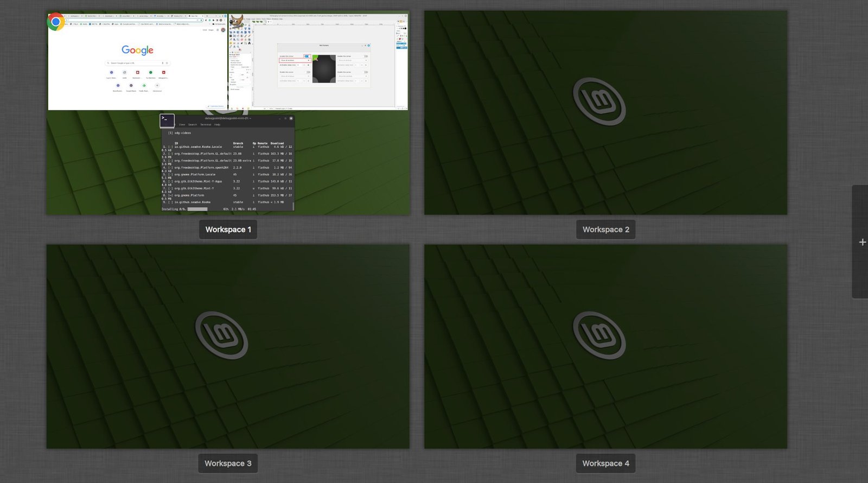Select the Terminal window thumbnail

coord(228,162)
